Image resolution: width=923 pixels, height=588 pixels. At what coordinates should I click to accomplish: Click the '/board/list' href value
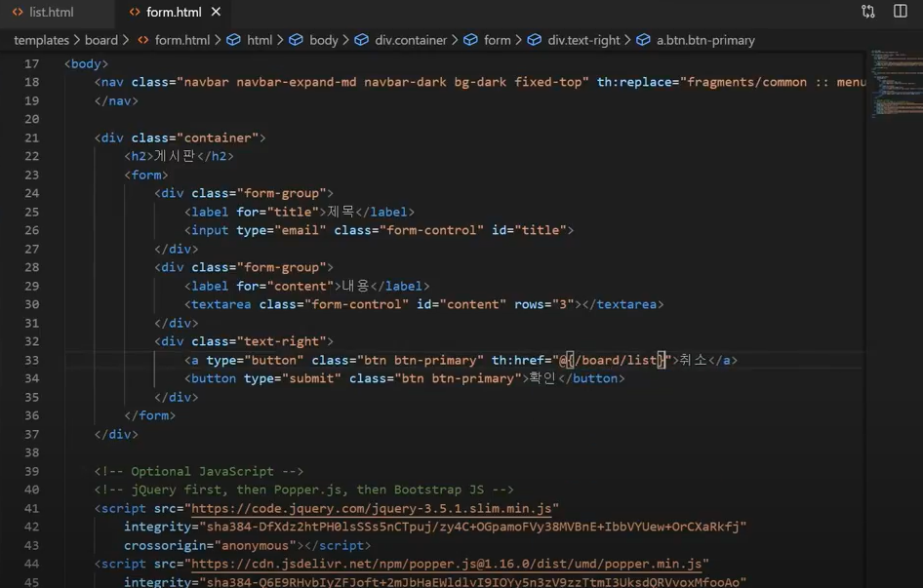point(616,360)
